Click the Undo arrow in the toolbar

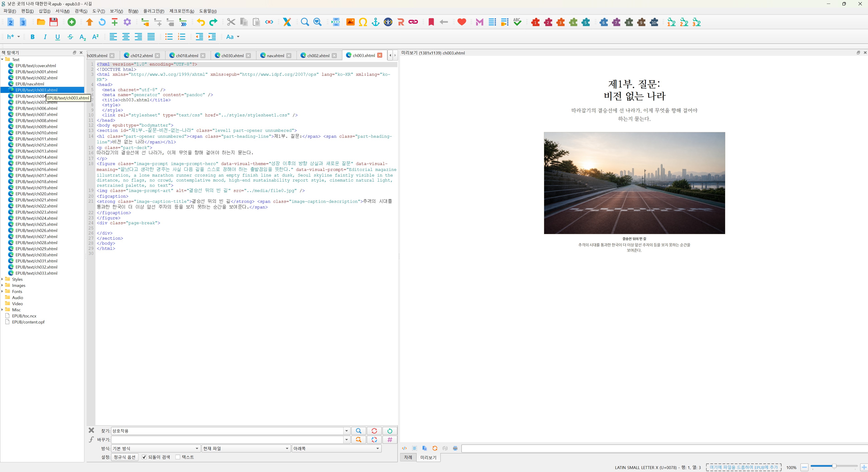coord(201,22)
